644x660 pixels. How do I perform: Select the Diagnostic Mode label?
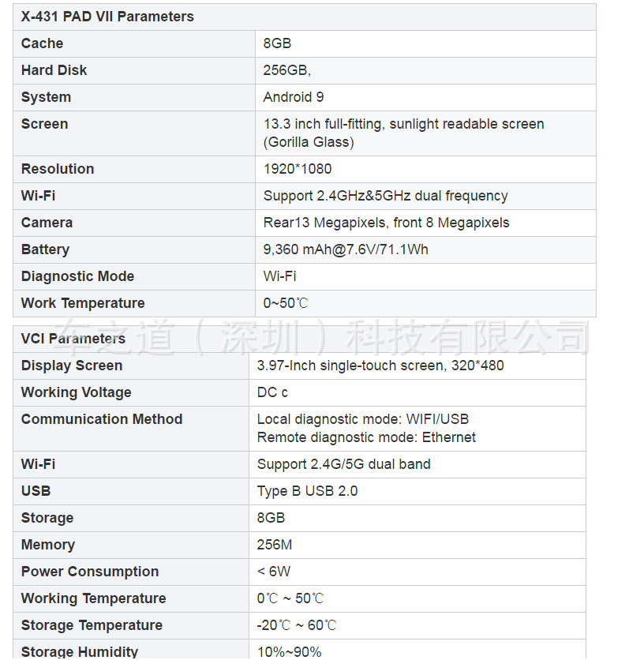coord(77,276)
